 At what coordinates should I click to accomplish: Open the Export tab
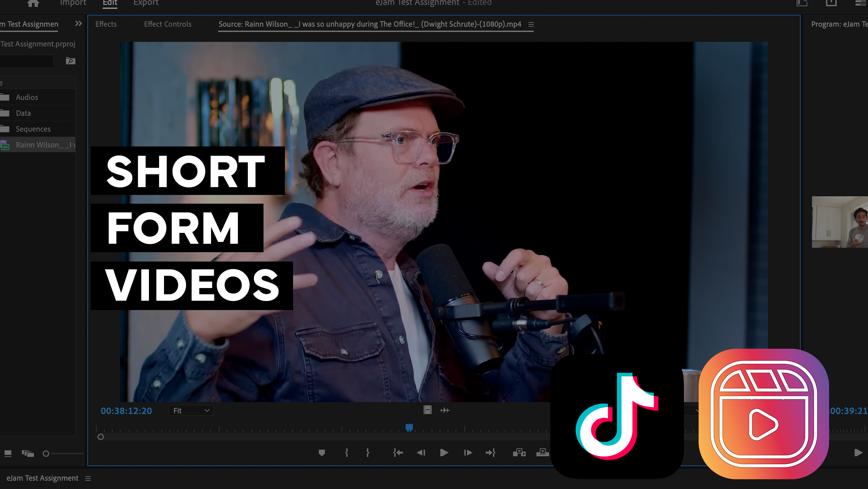click(146, 3)
